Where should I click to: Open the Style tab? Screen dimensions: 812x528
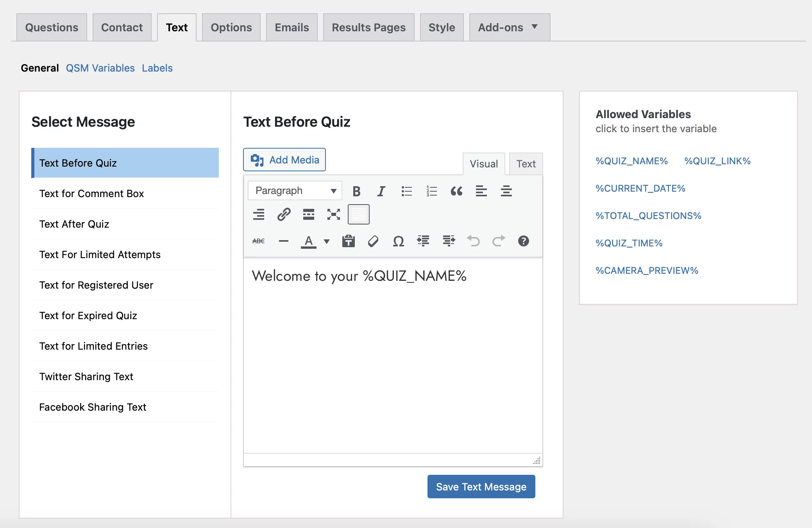442,27
